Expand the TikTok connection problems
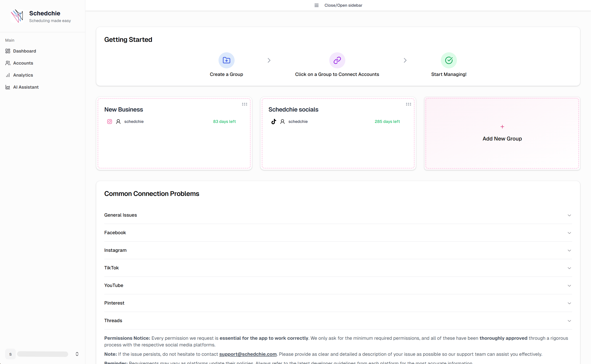 [x=338, y=268]
